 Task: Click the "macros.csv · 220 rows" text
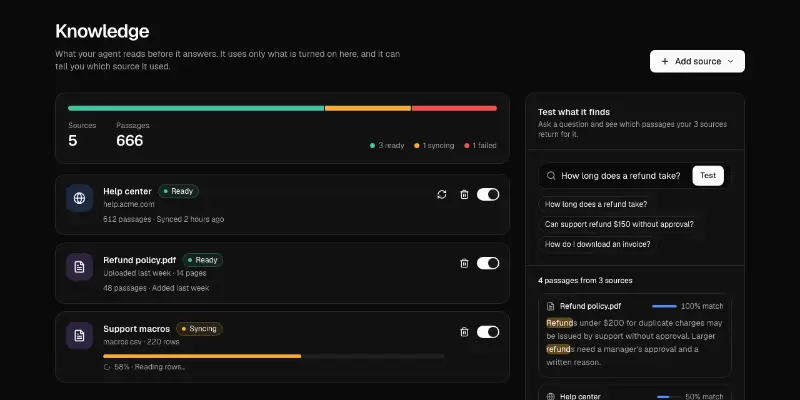(141, 342)
